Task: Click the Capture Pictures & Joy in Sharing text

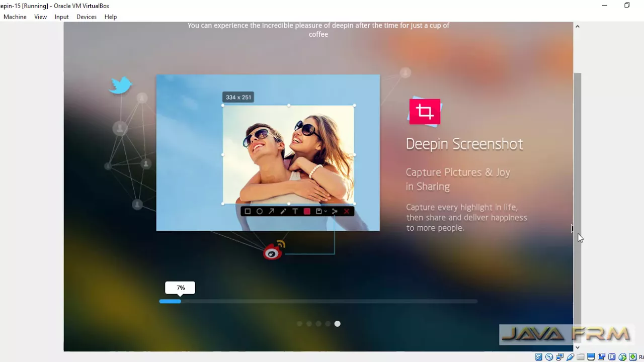Action: coord(458,179)
